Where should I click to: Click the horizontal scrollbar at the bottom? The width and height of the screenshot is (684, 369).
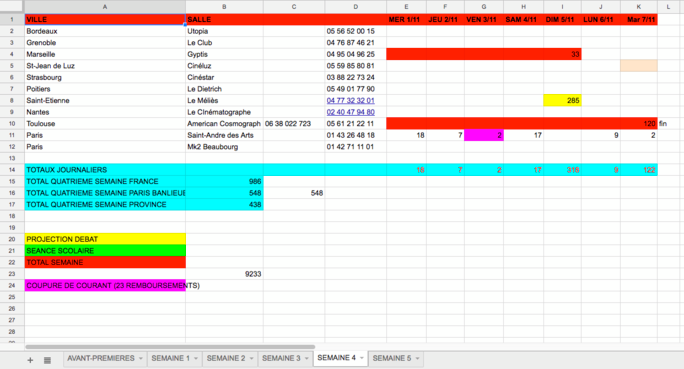click(170, 347)
